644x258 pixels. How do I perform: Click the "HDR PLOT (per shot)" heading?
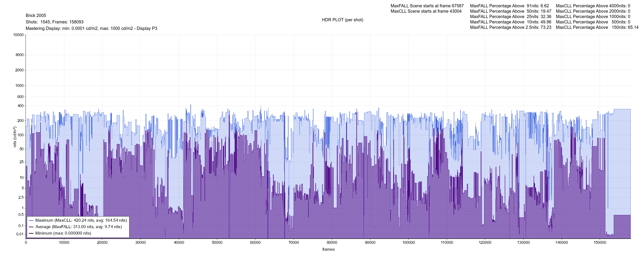[x=342, y=20]
